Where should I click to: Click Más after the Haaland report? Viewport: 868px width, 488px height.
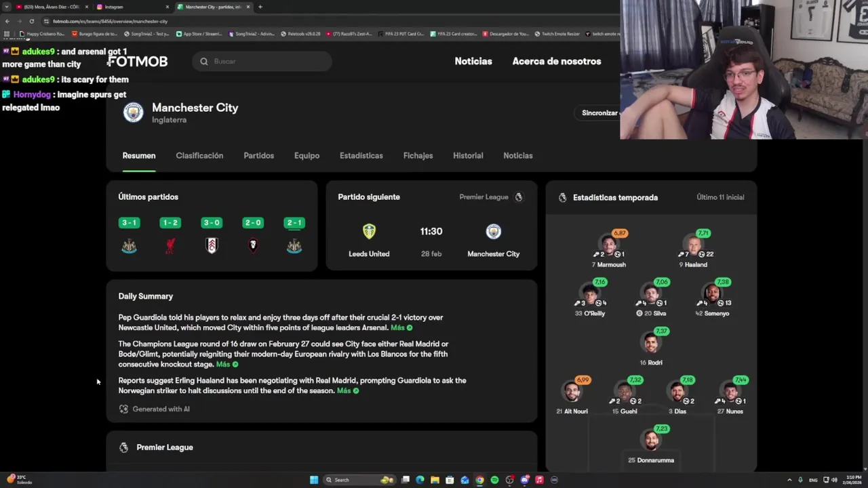click(347, 390)
